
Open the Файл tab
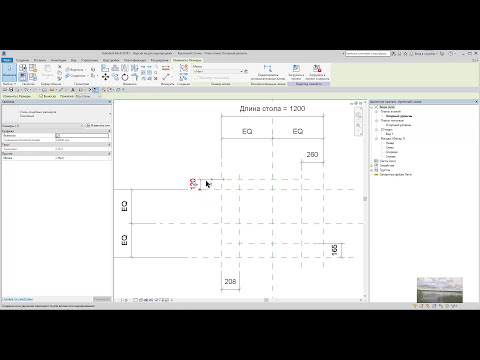pos(7,60)
